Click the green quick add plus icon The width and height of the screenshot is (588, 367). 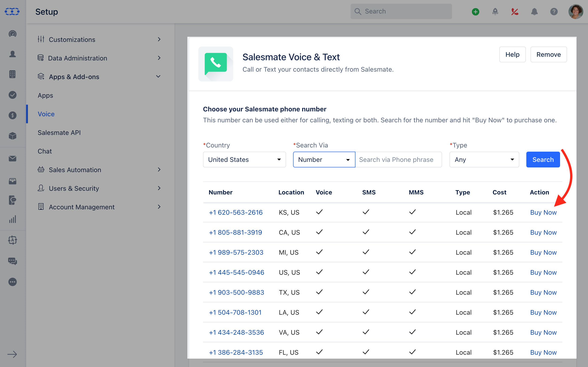tap(475, 12)
